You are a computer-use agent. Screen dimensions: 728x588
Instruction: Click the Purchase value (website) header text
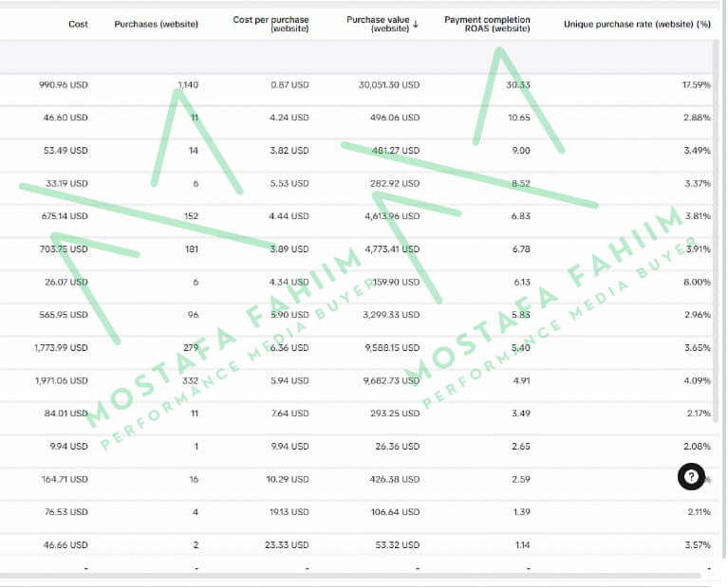click(x=377, y=25)
